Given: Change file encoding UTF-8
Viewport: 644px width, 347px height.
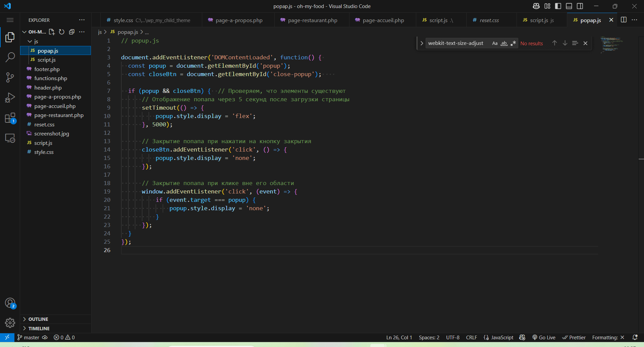Looking at the screenshot, I should click(x=453, y=337).
